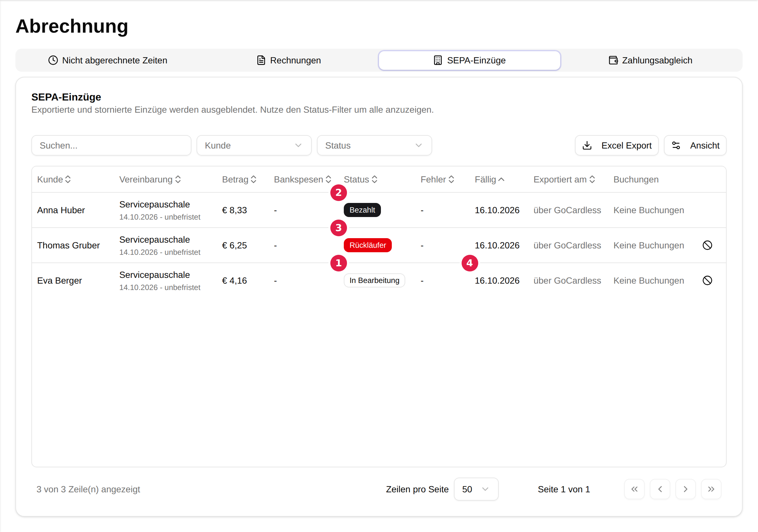The height and width of the screenshot is (532, 758).
Task: Click Anna Huber's Servicepauschale agreement
Action: click(155, 205)
